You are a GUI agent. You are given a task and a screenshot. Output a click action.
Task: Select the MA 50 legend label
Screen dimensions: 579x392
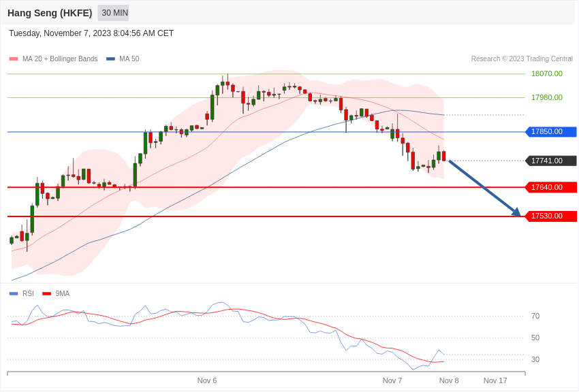coord(129,59)
